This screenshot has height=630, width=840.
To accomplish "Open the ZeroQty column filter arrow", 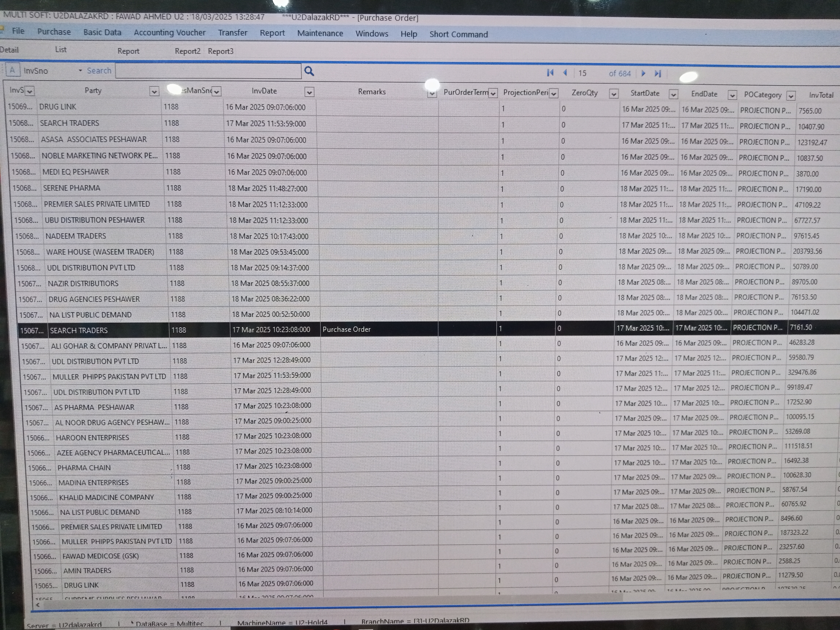I will pos(613,94).
